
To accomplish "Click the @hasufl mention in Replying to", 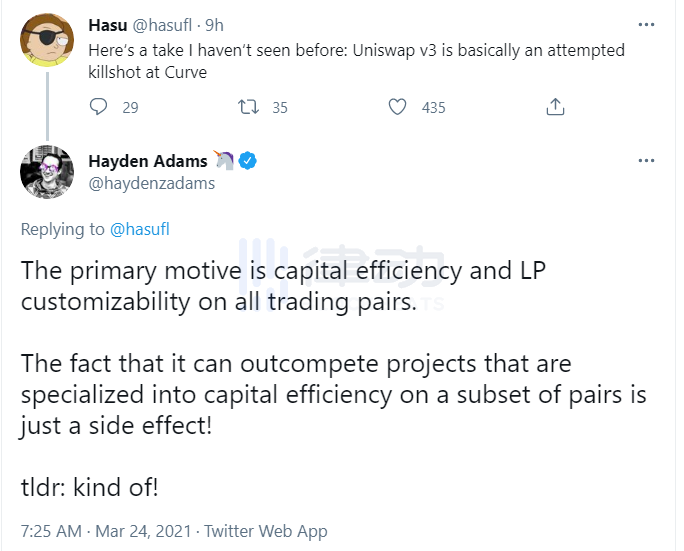I will [139, 229].
